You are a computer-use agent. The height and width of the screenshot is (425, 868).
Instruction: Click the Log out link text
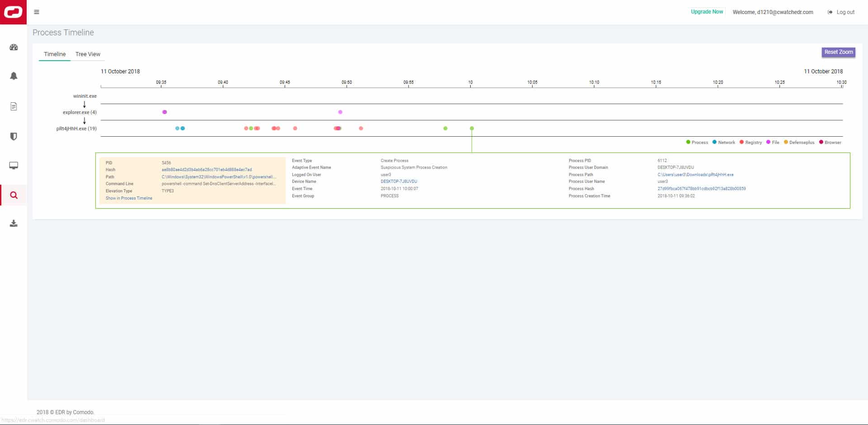coord(845,12)
